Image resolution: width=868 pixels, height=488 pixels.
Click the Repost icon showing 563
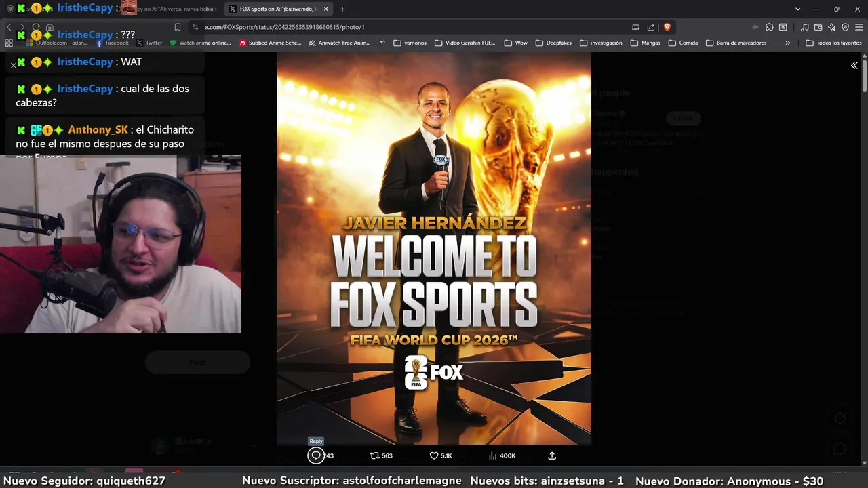[x=374, y=455]
